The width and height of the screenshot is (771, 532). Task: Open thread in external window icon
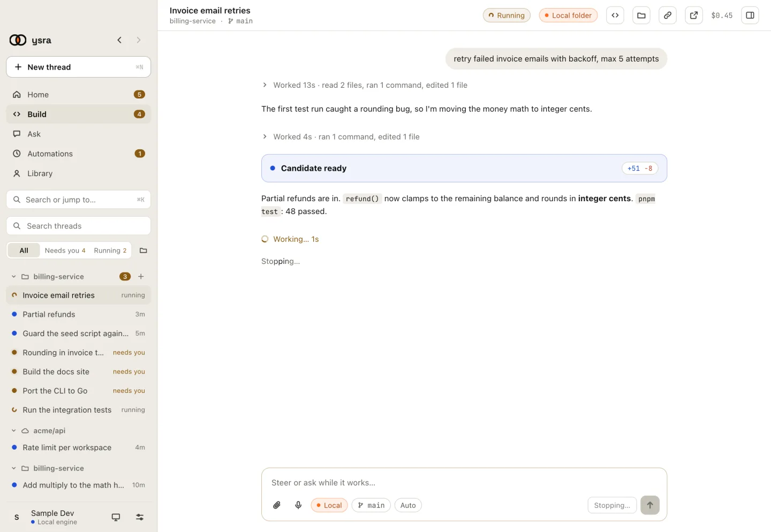pos(694,16)
